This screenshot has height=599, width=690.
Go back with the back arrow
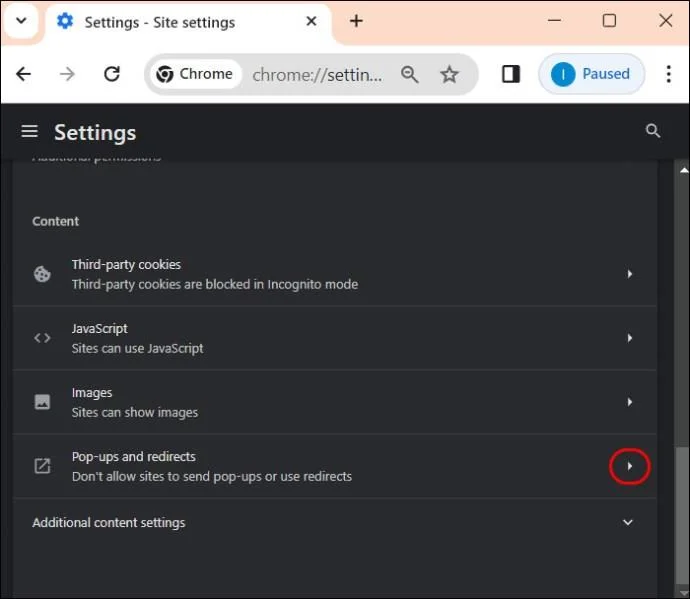23,74
